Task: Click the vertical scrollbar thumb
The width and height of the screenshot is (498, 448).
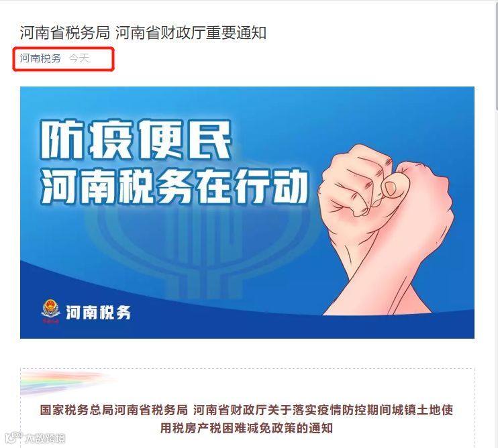Action: tap(497, 56)
